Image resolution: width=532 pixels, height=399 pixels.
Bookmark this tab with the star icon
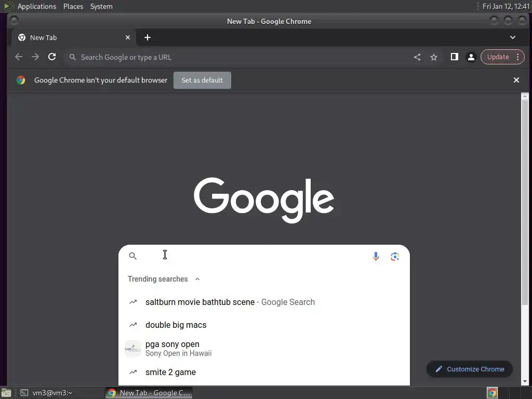[434, 57]
